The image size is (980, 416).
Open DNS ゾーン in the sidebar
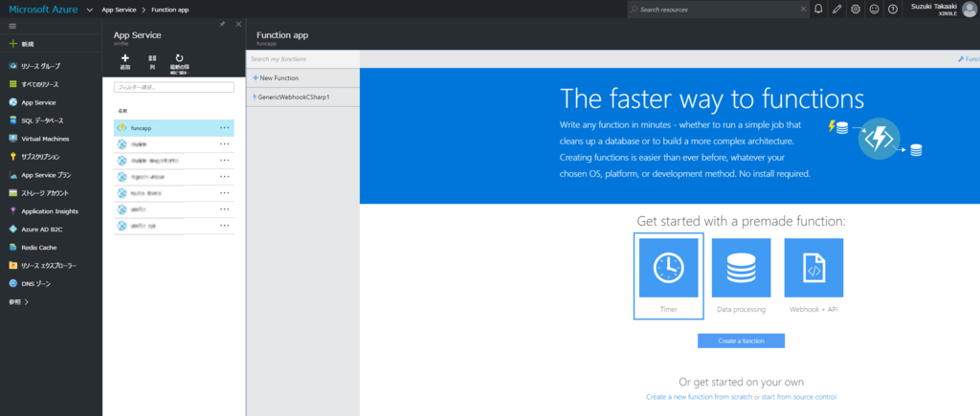pos(31,284)
